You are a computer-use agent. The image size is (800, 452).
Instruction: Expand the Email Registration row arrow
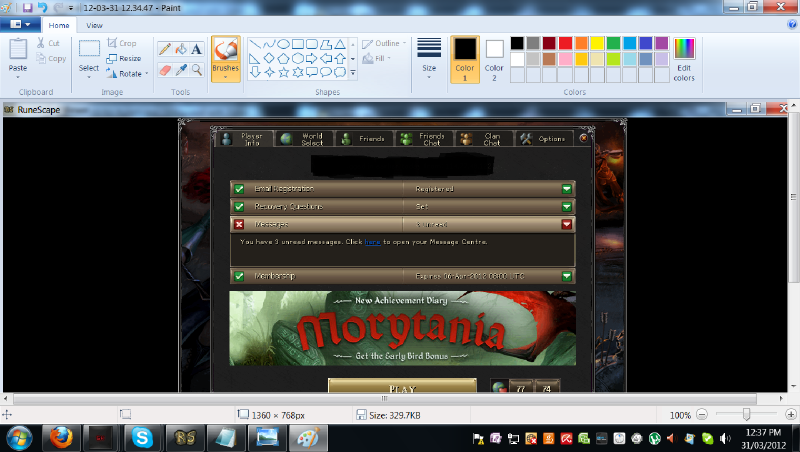(566, 189)
